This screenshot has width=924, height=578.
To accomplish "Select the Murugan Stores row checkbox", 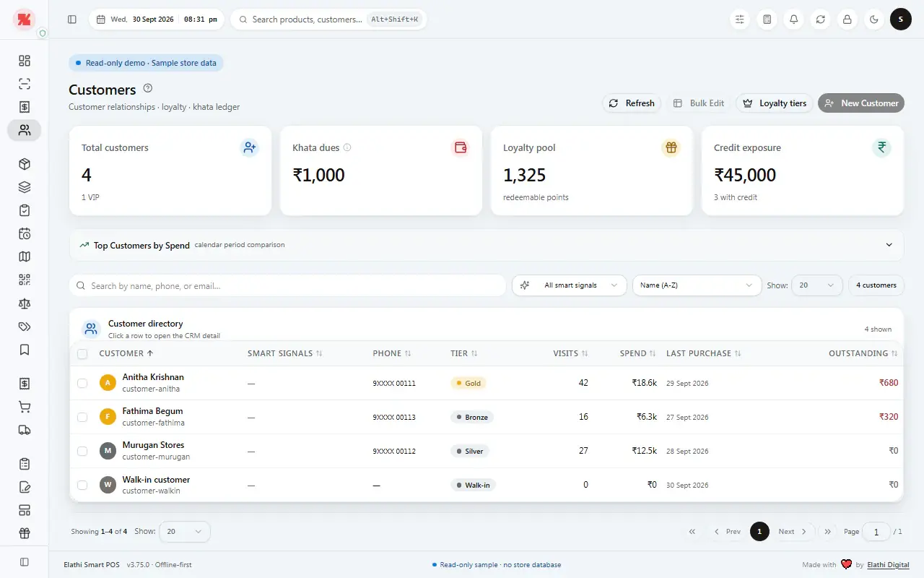I will click(x=82, y=451).
